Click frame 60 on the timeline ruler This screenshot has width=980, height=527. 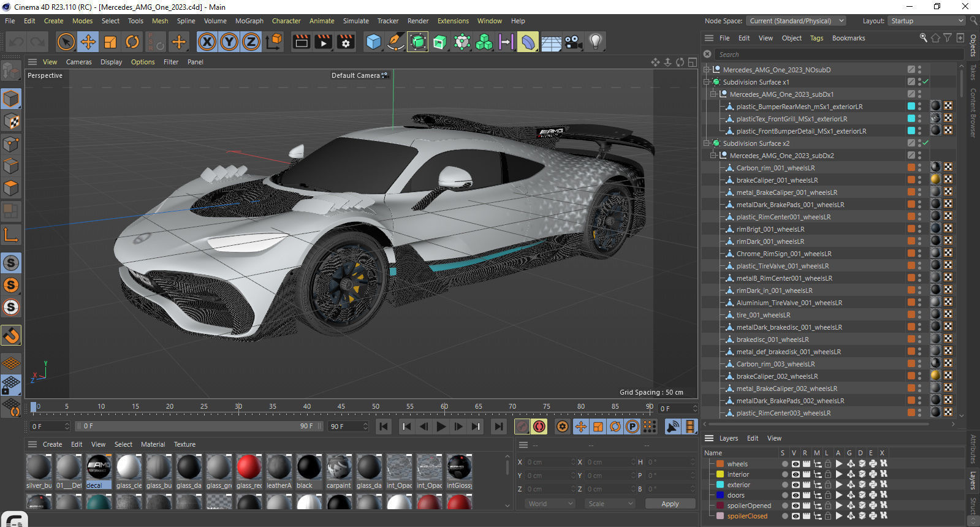(444, 406)
